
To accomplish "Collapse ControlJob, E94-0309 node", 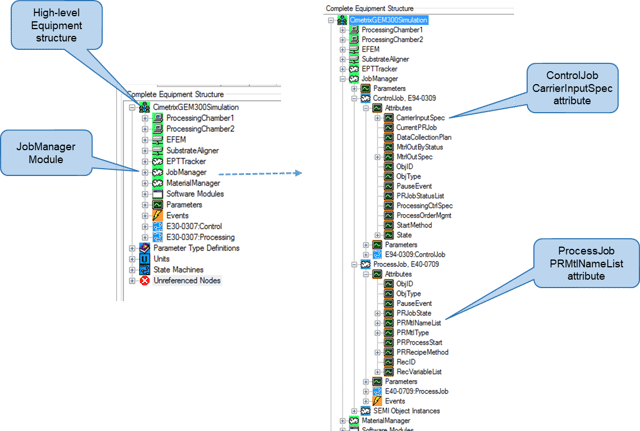I will click(354, 98).
